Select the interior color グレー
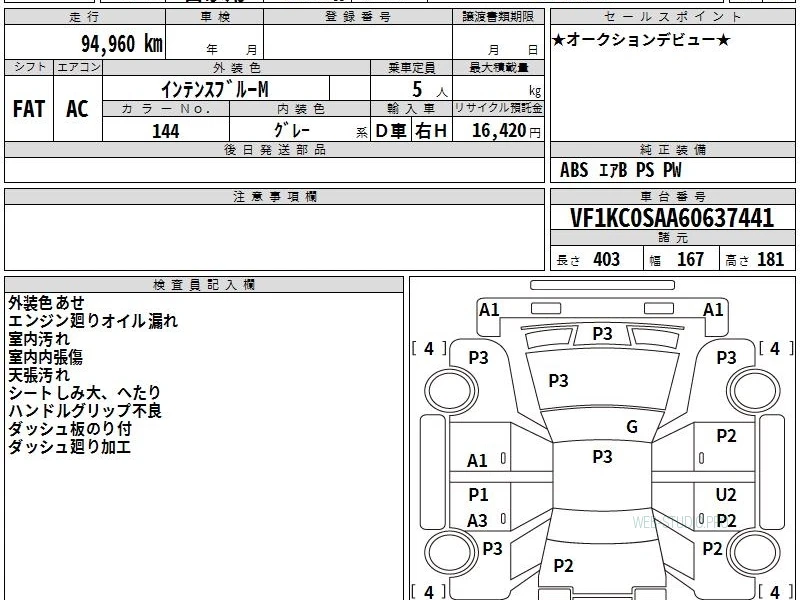Screen dimensions: 800x600 (x=292, y=131)
